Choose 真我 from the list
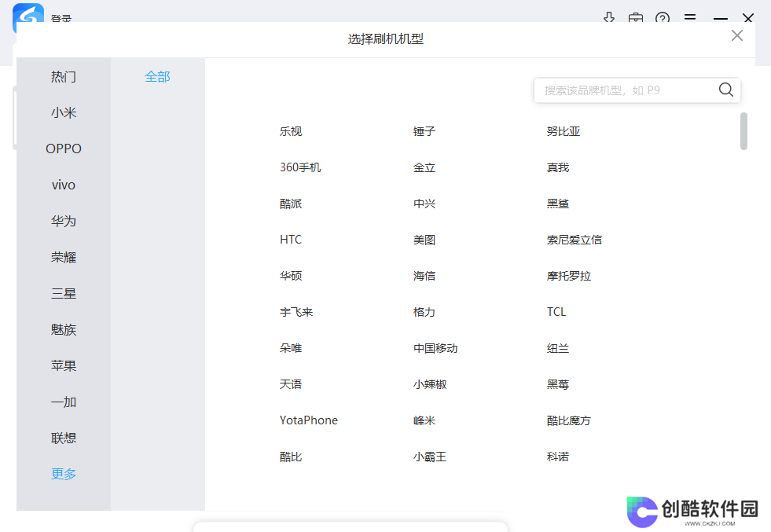This screenshot has width=771, height=532. point(557,167)
